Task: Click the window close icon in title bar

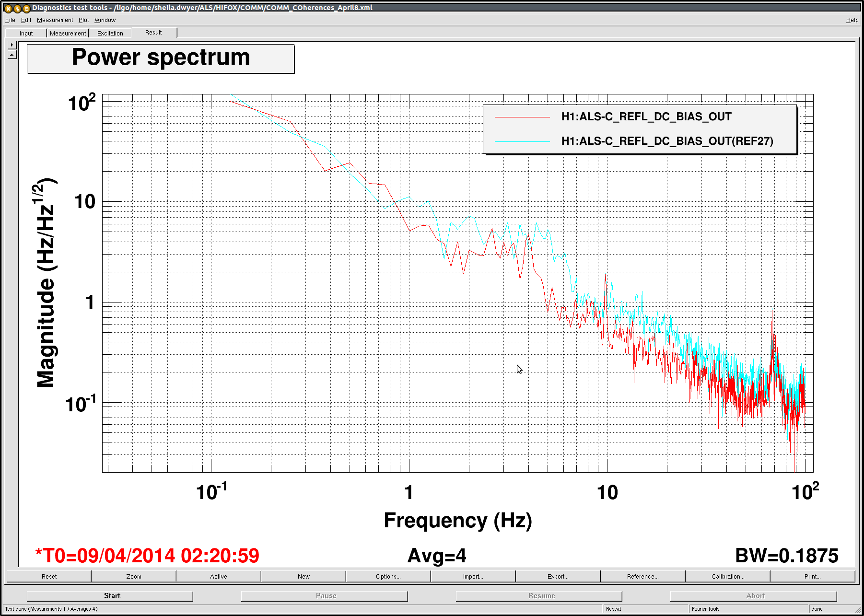Action: [8, 8]
